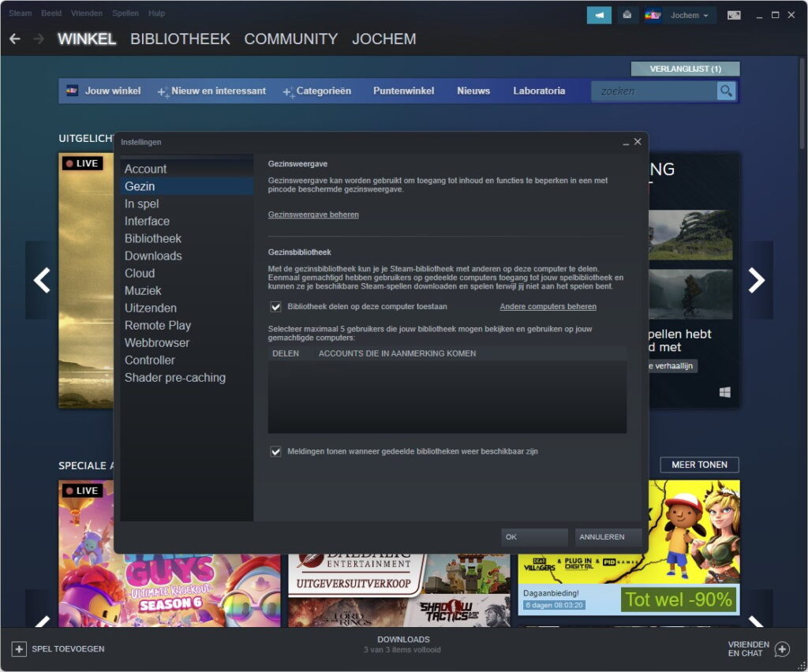Open the Steam menu
808x672 pixels.
(20, 13)
